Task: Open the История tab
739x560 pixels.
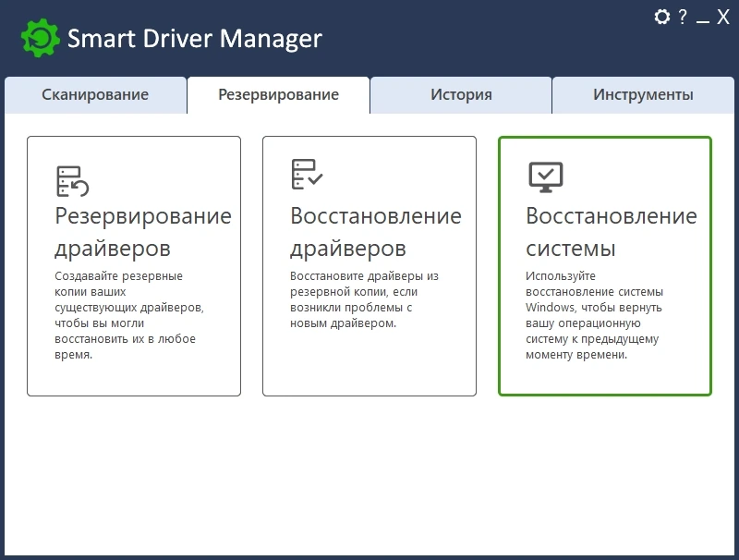Action: pos(461,95)
